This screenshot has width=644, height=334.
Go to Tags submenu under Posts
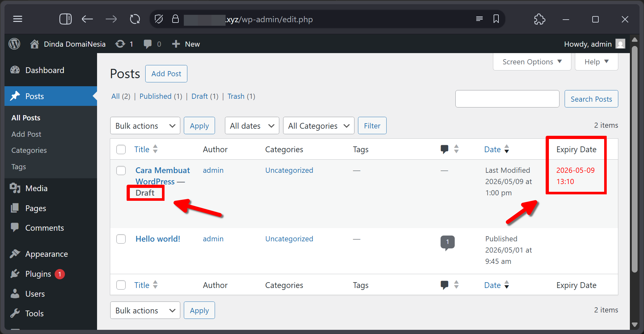pyautogui.click(x=19, y=167)
